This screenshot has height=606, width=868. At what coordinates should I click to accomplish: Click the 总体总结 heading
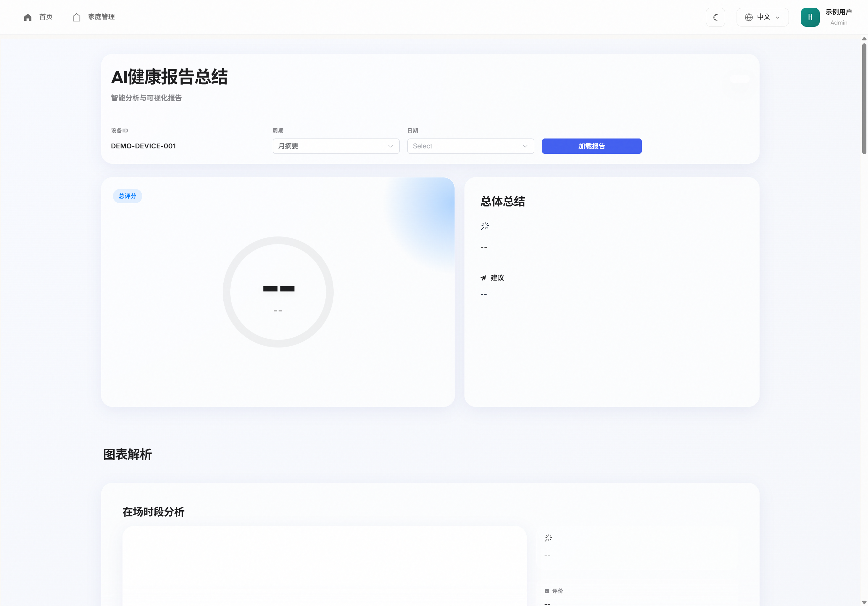tap(502, 201)
